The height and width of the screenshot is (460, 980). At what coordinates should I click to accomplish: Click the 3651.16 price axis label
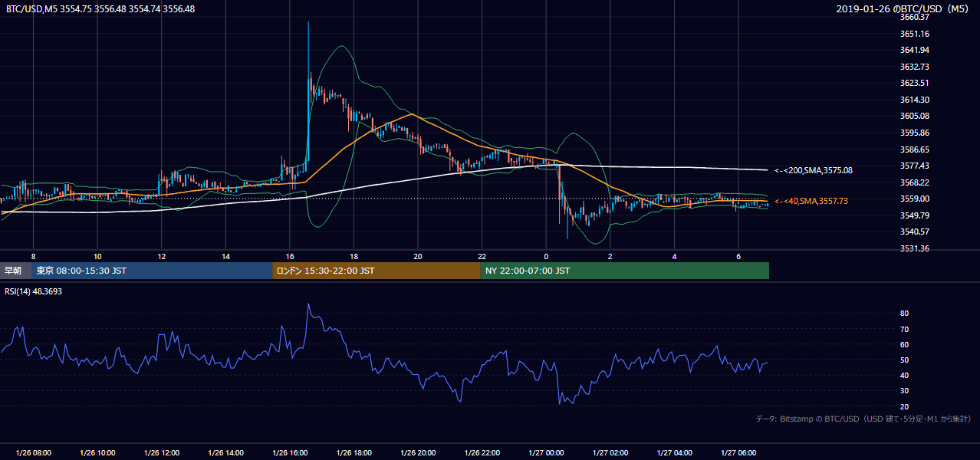pos(915,34)
